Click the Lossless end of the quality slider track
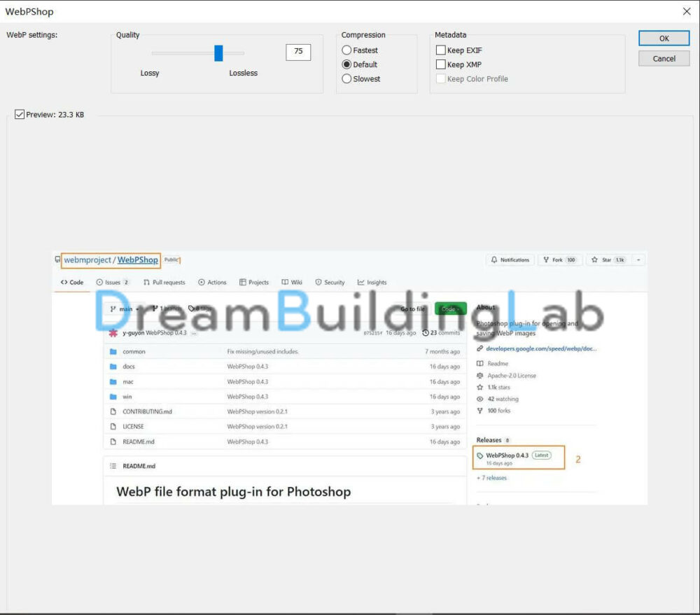The image size is (700, 615). pyautogui.click(x=242, y=53)
